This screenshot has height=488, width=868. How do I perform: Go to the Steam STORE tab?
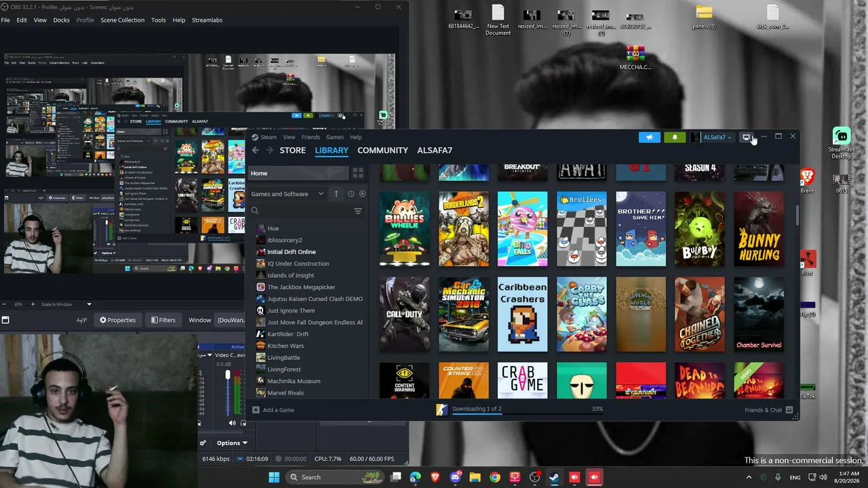point(293,150)
